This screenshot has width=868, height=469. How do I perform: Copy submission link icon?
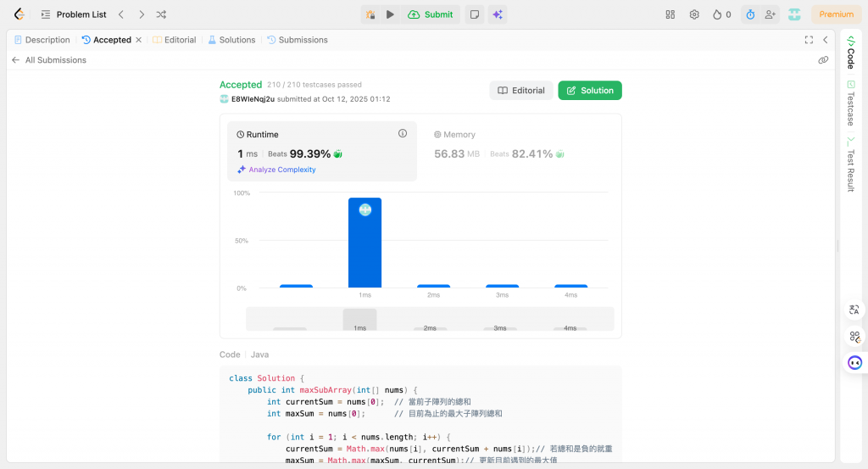[823, 60]
